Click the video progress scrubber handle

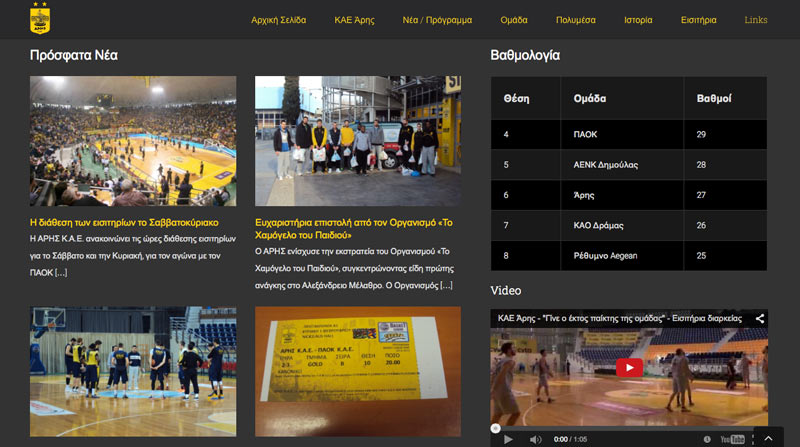pyautogui.click(x=495, y=429)
